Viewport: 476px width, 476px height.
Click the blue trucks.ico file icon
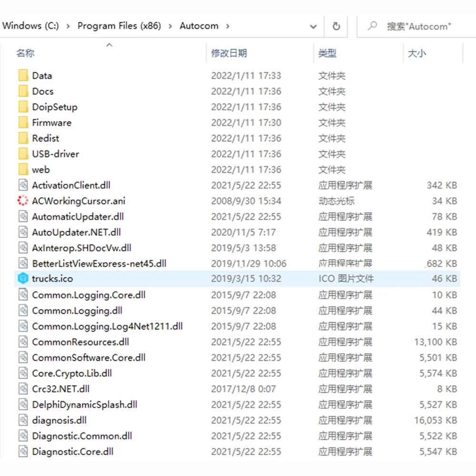[x=23, y=278]
